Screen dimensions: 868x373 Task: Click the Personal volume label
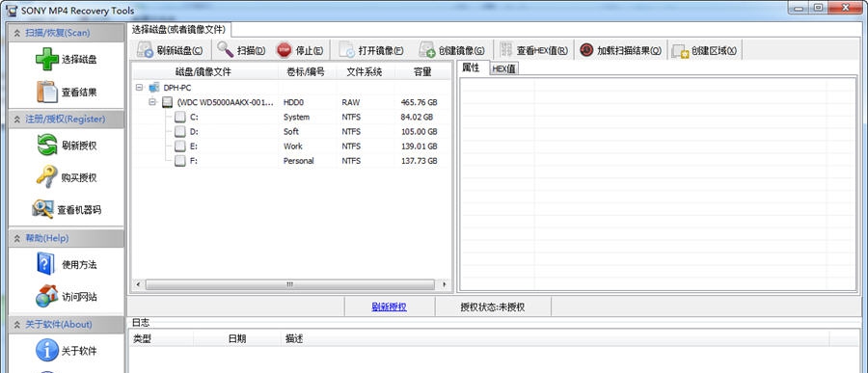coord(298,161)
